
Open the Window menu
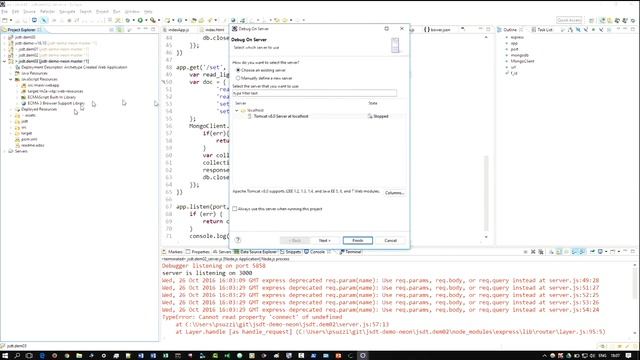[132, 12]
